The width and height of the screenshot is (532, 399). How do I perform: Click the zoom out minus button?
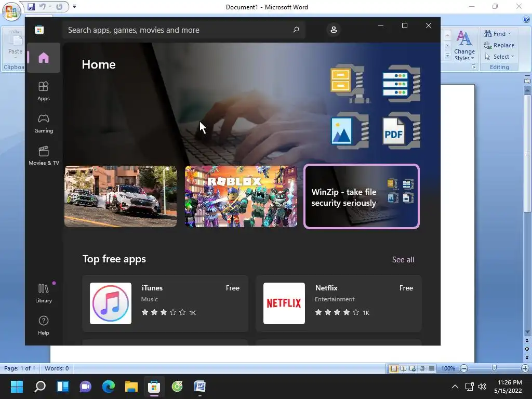click(464, 368)
